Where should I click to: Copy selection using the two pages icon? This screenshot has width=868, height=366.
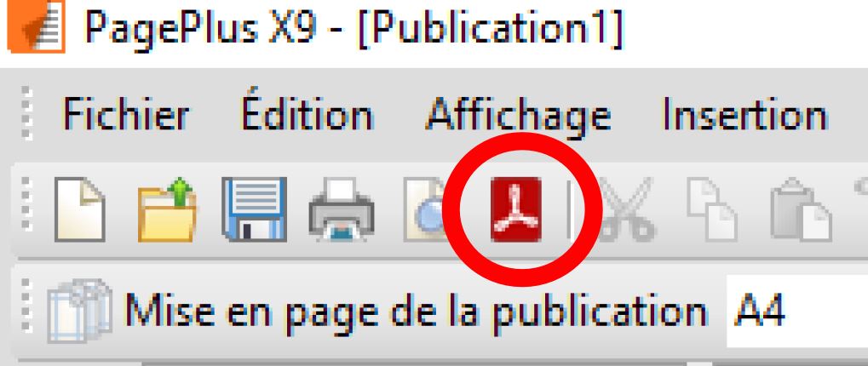pos(712,209)
